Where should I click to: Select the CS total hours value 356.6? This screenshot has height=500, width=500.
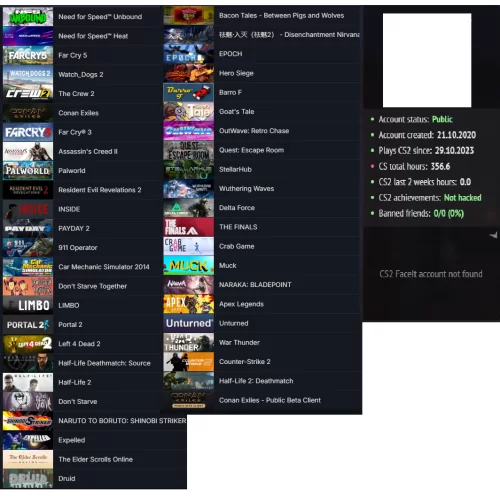click(440, 166)
